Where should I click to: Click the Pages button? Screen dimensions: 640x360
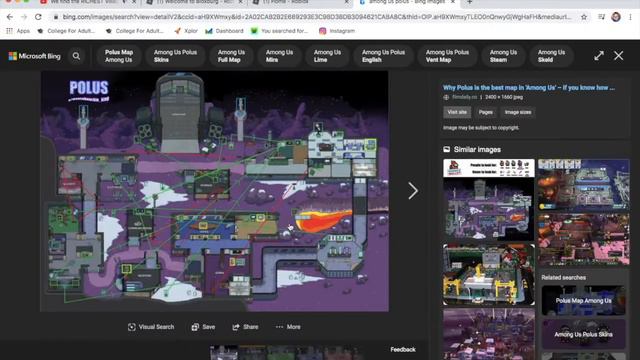coord(485,112)
